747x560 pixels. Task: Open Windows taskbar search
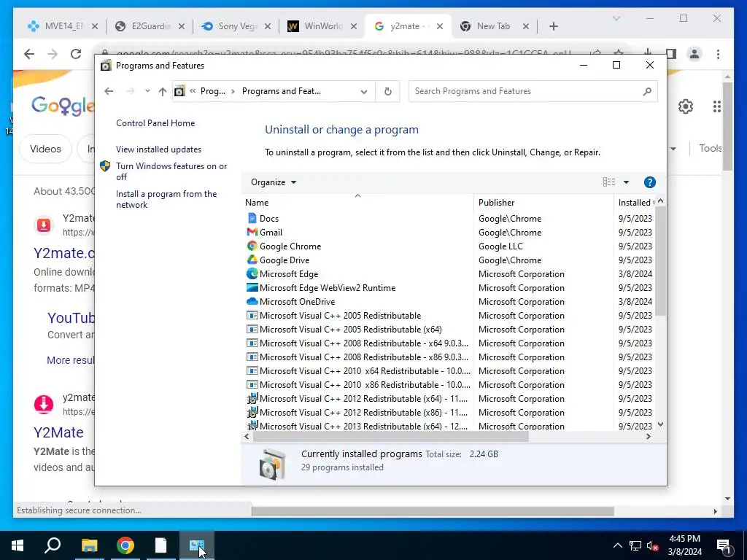click(53, 545)
